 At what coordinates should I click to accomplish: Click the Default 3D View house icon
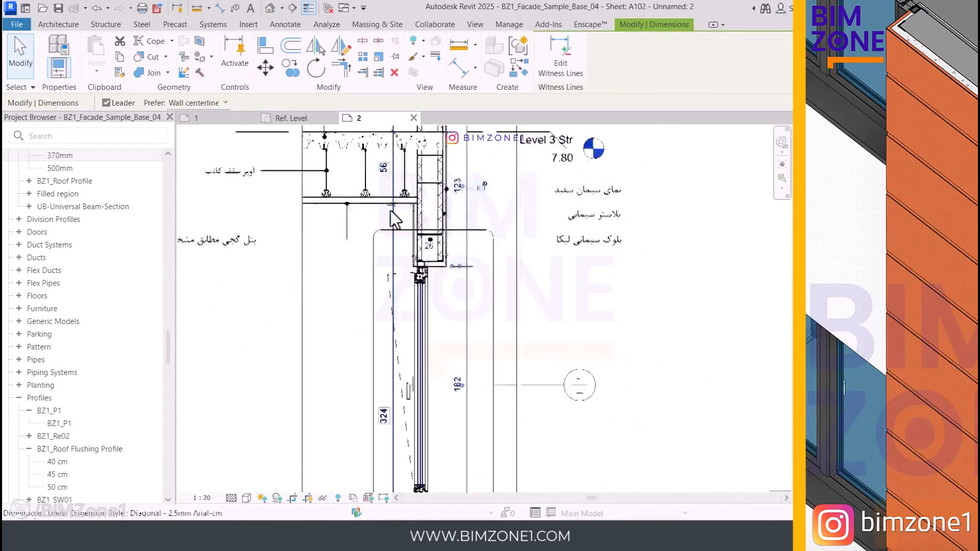pyautogui.click(x=270, y=8)
